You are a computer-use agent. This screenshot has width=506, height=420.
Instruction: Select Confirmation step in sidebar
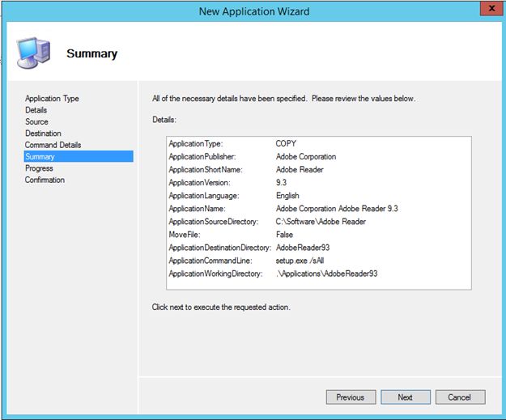point(45,180)
